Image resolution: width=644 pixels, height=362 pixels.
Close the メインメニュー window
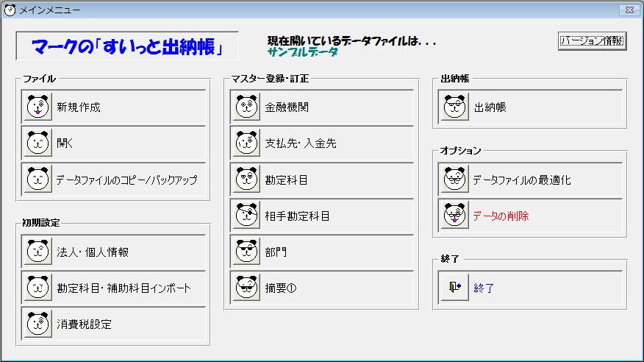coord(629,10)
